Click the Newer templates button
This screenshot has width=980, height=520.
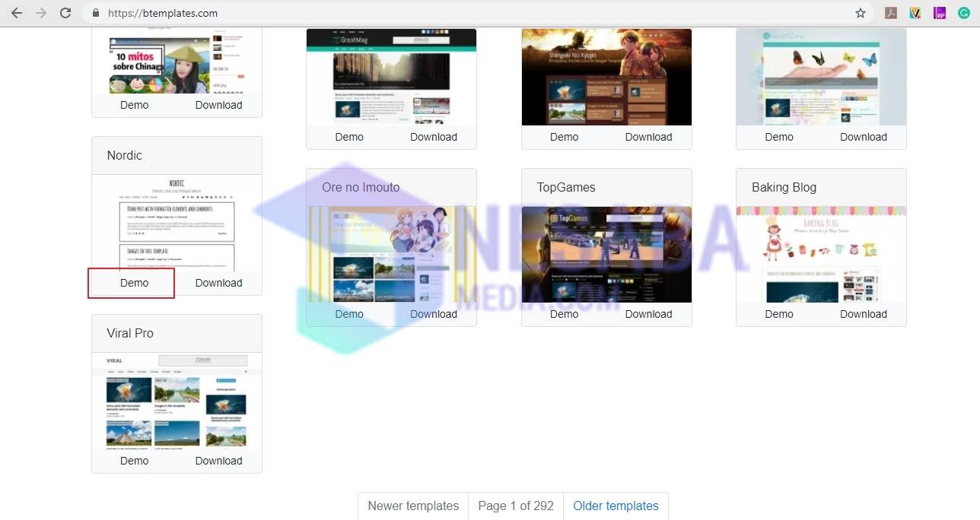413,506
